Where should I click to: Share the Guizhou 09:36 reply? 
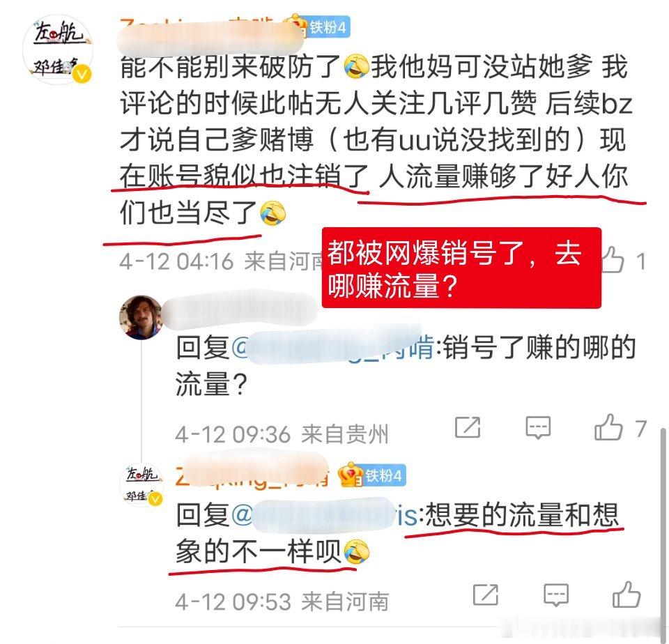tap(468, 427)
